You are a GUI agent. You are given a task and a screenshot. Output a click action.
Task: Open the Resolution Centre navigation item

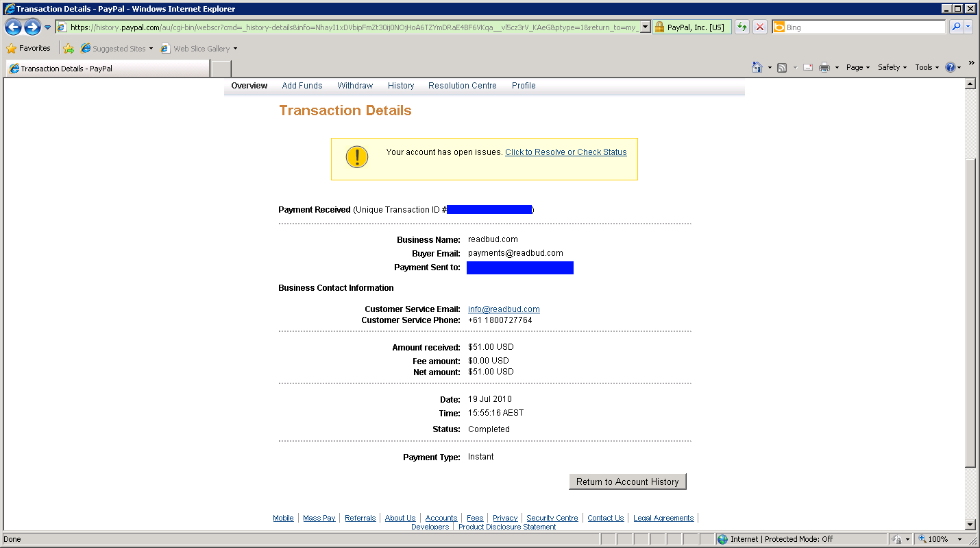[x=463, y=86]
